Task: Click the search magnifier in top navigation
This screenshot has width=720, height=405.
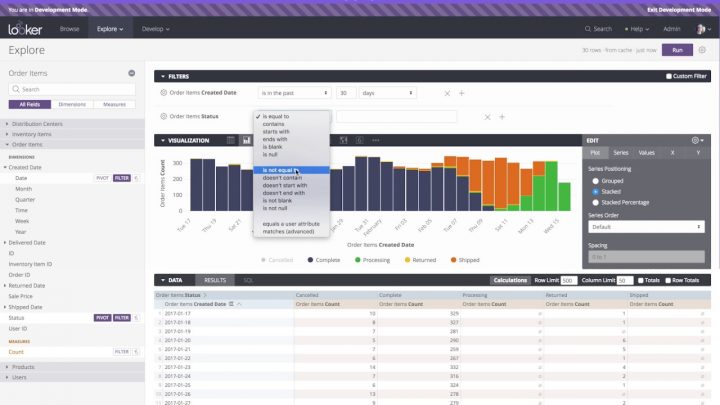Action: click(x=587, y=28)
